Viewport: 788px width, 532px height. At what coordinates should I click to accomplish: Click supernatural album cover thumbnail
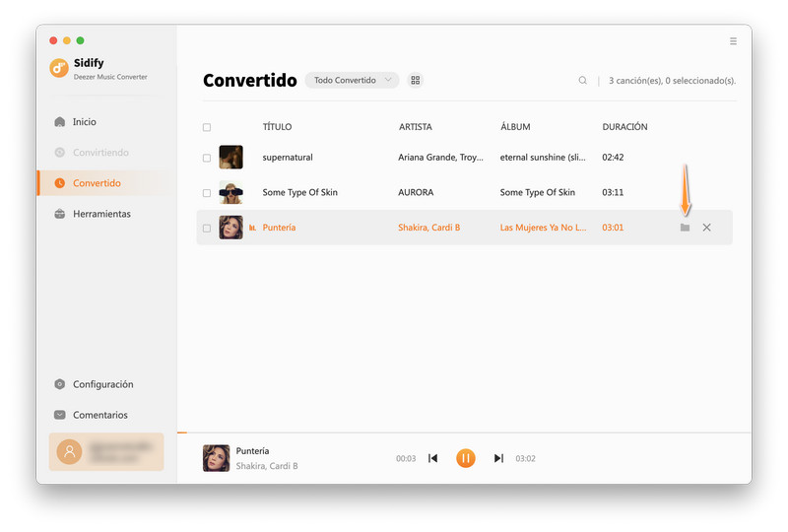(230, 157)
